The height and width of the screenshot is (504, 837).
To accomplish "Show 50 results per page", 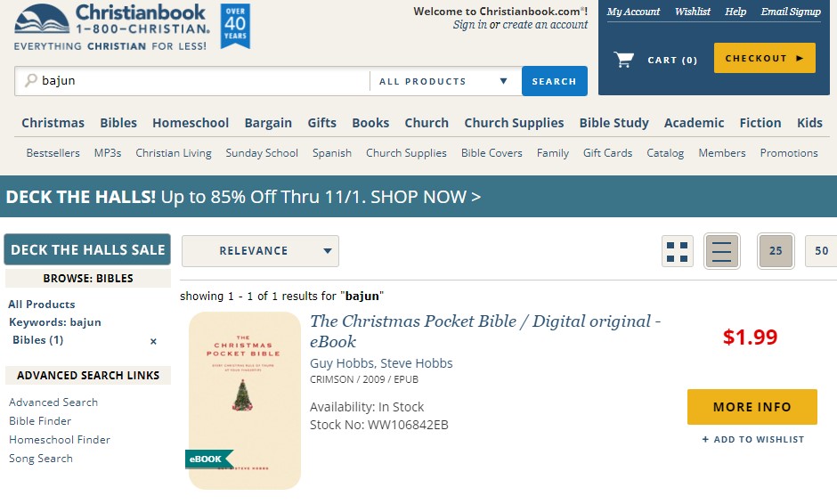I will click(821, 251).
